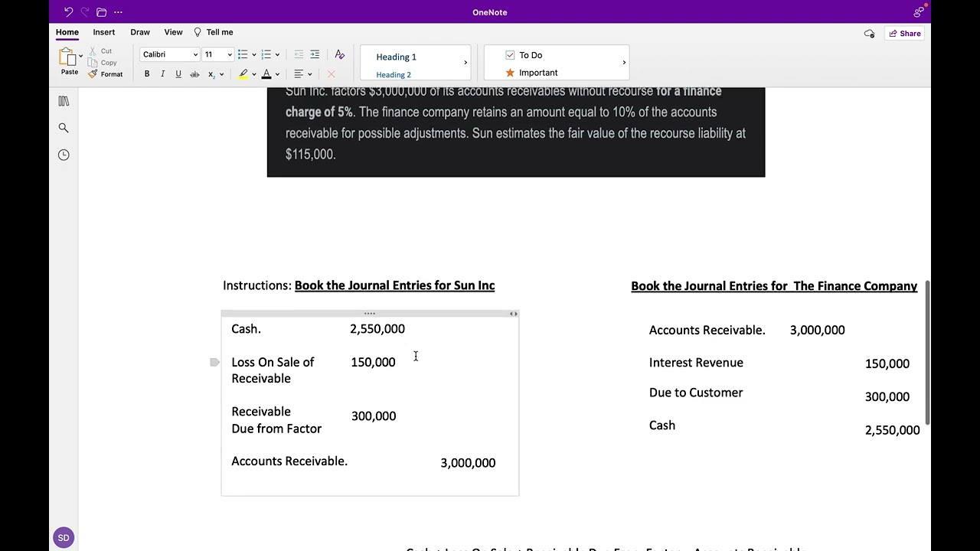
Task: Click the vertical page scrollbar
Action: click(928, 352)
